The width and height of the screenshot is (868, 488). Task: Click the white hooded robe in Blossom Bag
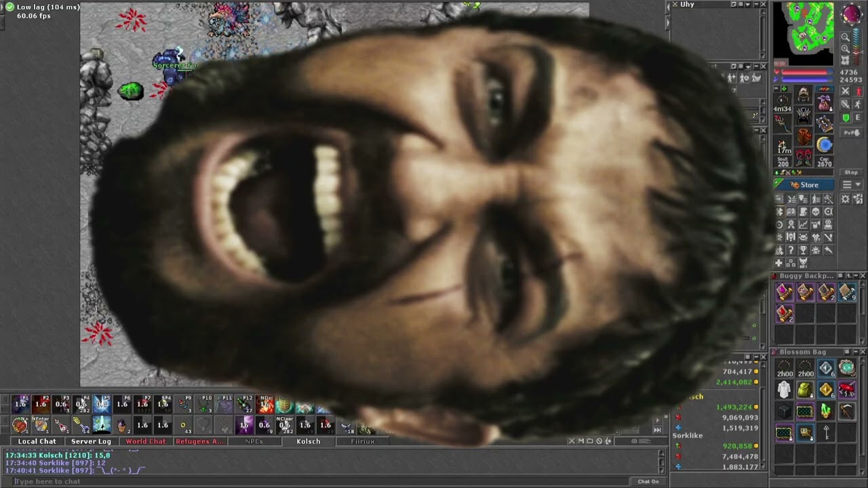pos(785,390)
